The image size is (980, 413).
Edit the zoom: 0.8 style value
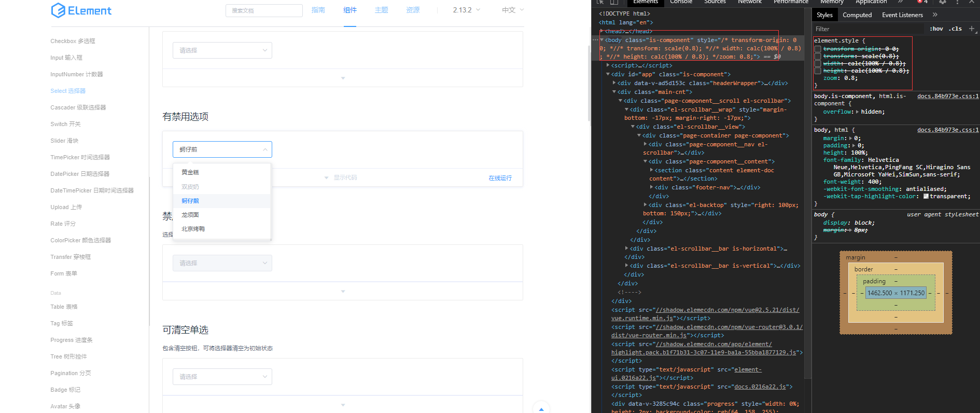(x=850, y=78)
